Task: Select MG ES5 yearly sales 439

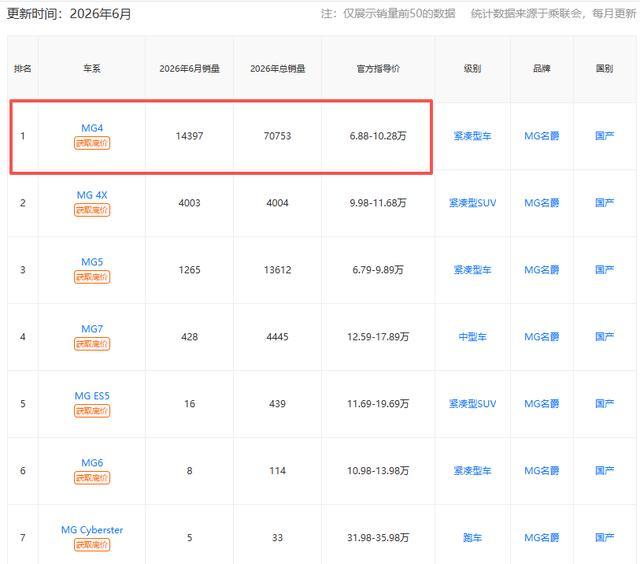Action: 278,404
